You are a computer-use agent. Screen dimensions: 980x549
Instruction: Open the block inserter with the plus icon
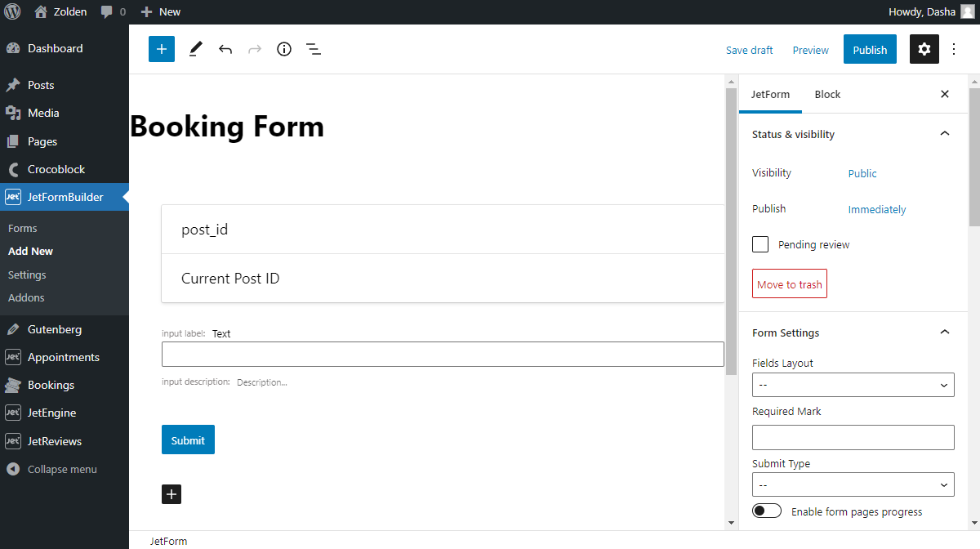pos(161,49)
